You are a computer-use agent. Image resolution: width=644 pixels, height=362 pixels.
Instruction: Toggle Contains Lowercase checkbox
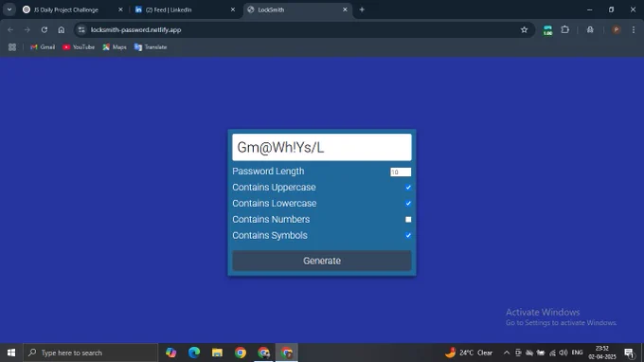[408, 204]
